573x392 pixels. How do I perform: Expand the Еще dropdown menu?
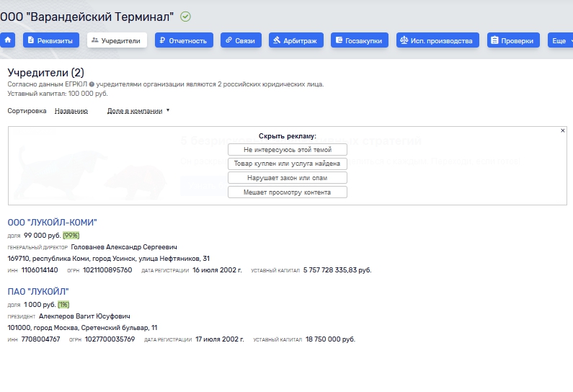coord(561,40)
